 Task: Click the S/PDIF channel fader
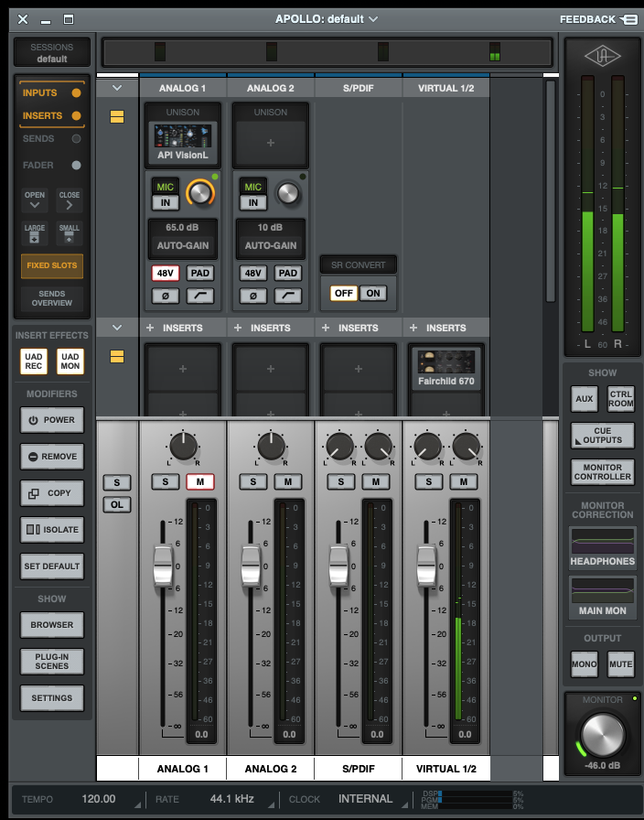338,565
